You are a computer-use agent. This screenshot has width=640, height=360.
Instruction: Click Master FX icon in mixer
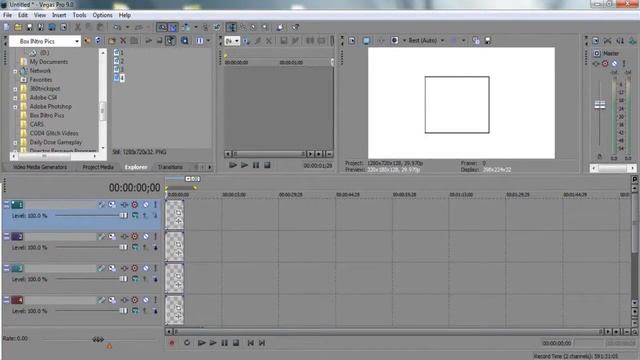click(596, 64)
